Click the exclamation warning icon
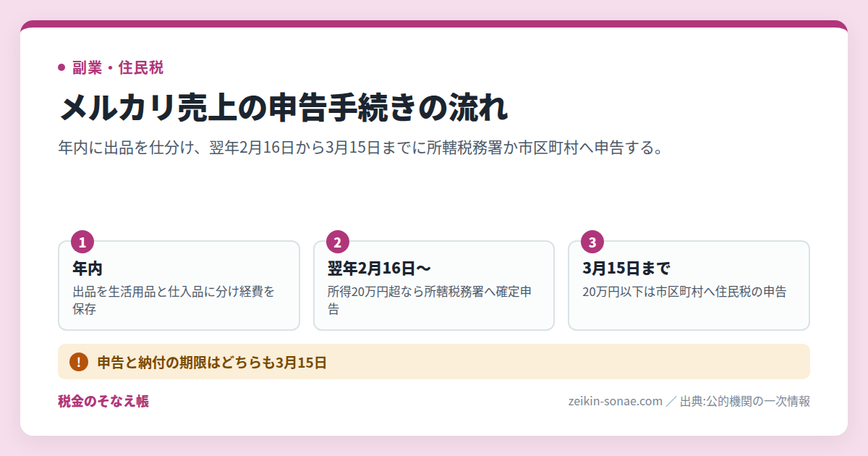This screenshot has height=456, width=868. click(78, 362)
